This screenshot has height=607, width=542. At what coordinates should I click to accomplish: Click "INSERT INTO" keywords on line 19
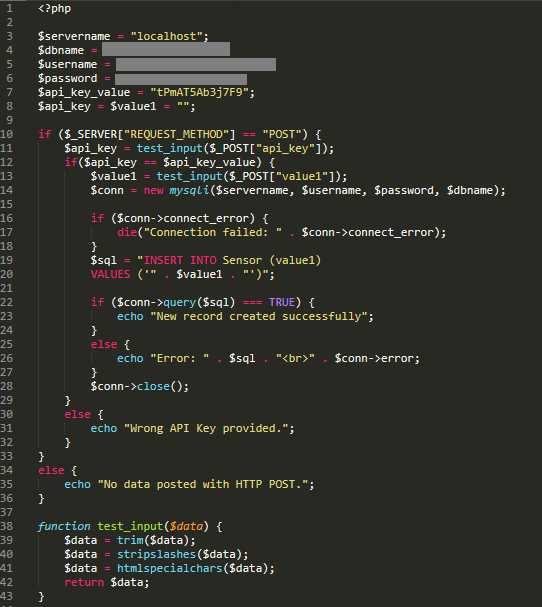[x=179, y=260]
